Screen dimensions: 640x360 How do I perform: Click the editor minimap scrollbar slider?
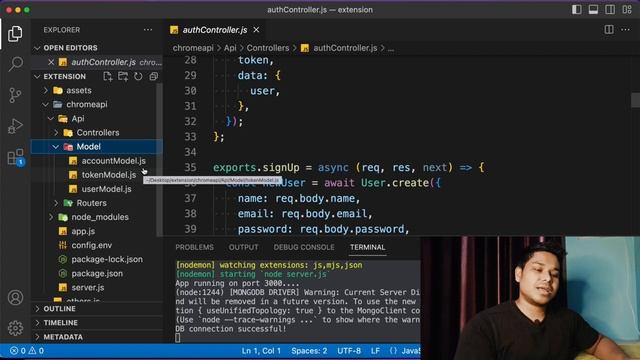635,100
